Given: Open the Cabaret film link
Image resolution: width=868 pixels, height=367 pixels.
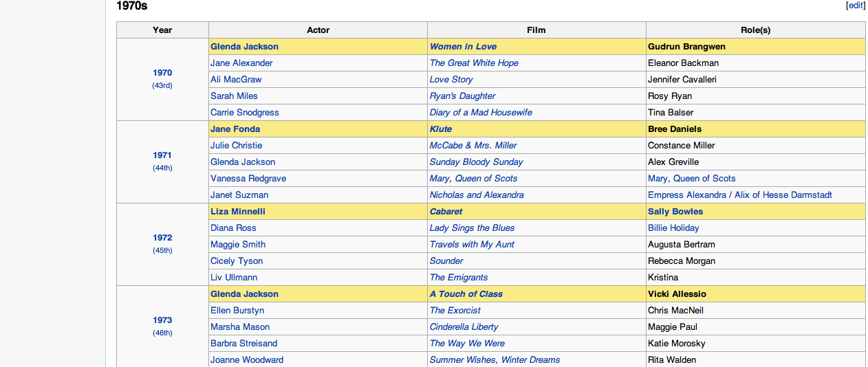Looking at the screenshot, I should 446,212.
